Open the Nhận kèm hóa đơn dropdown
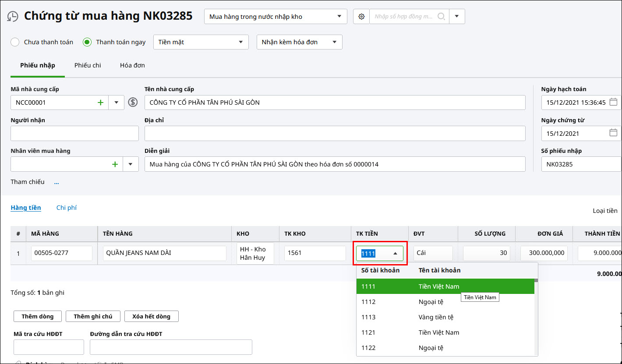This screenshot has height=364, width=622. point(334,42)
